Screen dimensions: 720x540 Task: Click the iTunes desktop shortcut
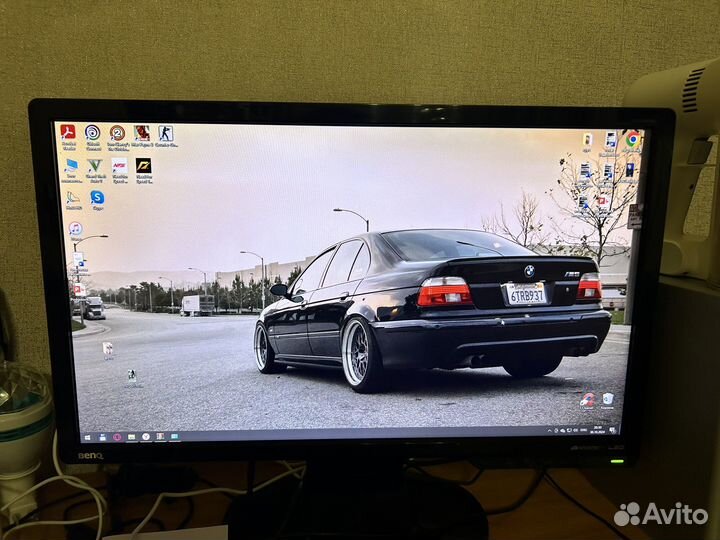point(75,229)
